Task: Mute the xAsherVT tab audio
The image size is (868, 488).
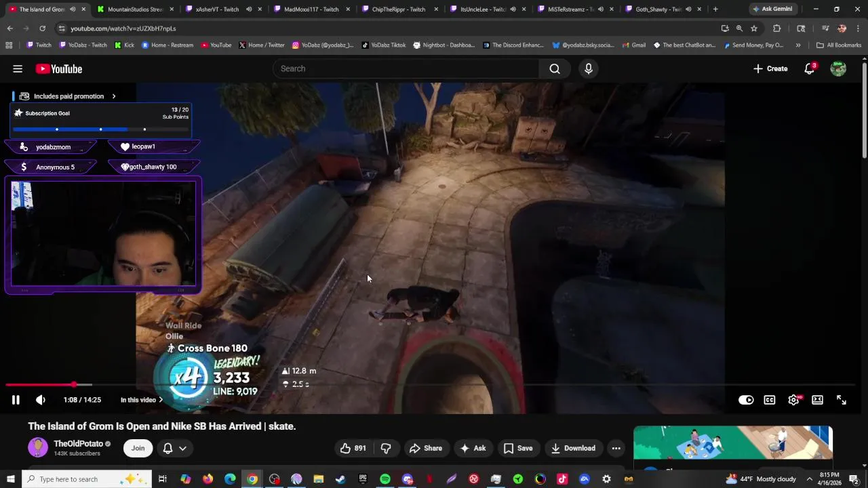Action: click(x=249, y=9)
